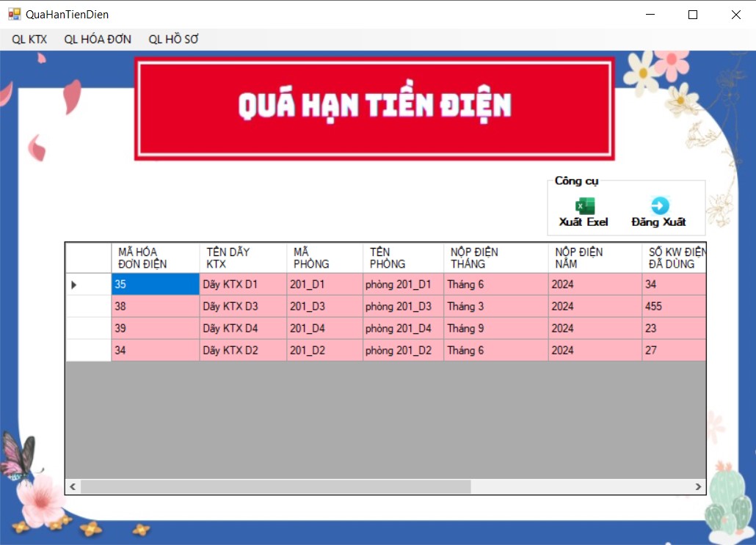Sort by MÃ HÓA ĐƠN ĐIỆN column header

click(156, 257)
